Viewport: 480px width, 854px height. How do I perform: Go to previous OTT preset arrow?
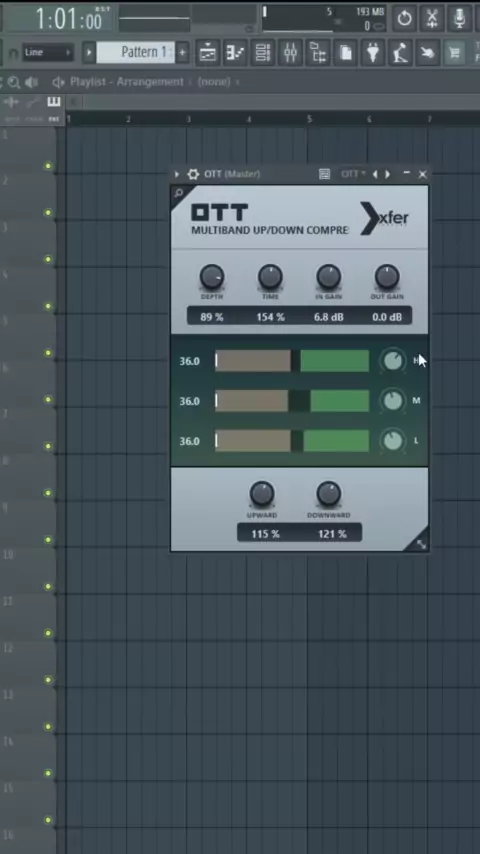[375, 174]
